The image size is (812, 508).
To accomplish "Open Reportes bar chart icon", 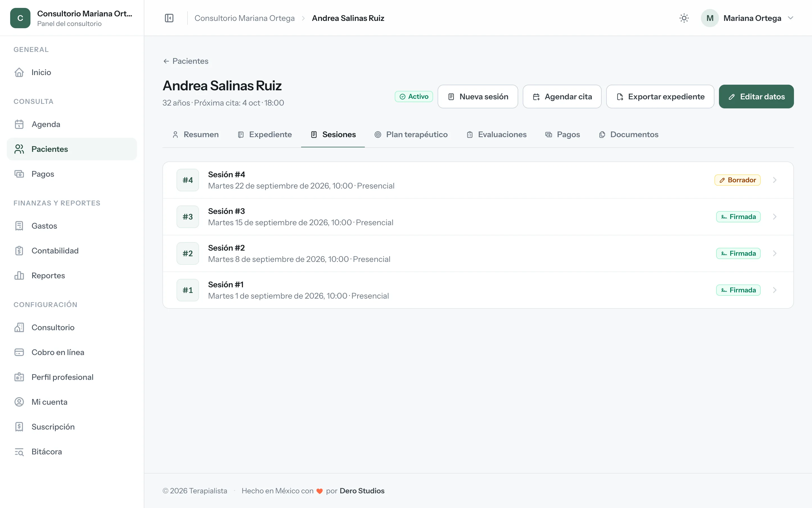I will [19, 275].
